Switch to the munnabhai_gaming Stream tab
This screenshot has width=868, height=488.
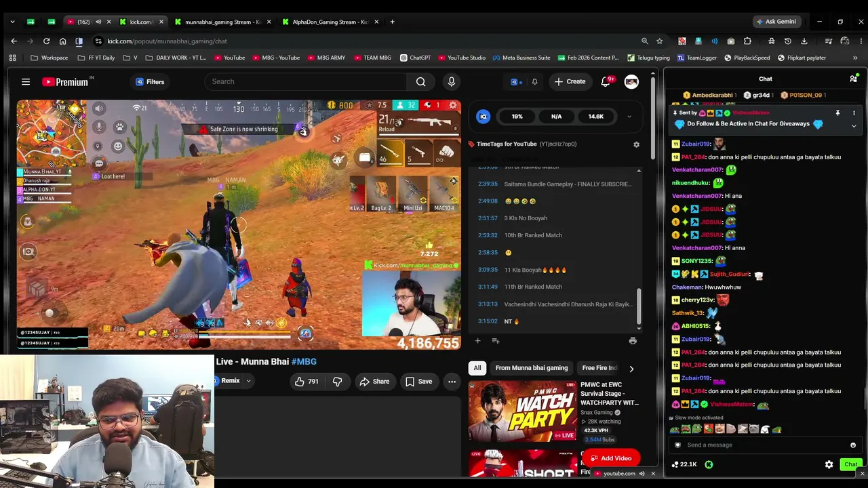pyautogui.click(x=223, y=22)
